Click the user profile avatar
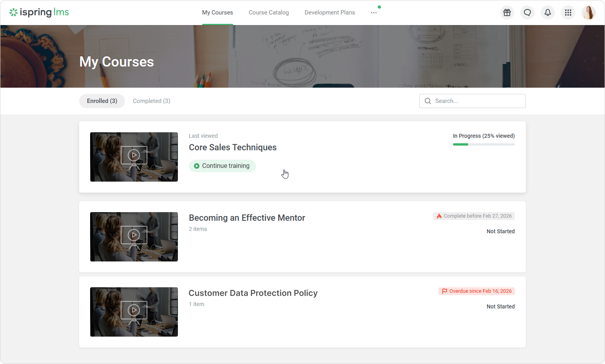Image resolution: width=605 pixels, height=364 pixels. click(x=588, y=13)
